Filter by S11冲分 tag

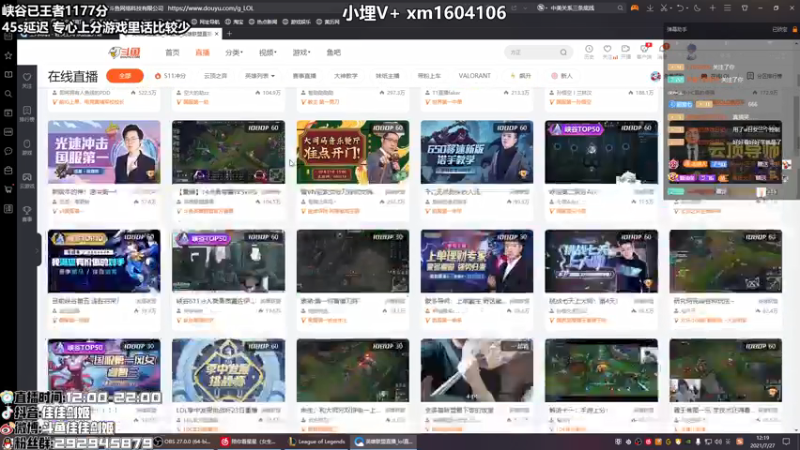(170, 76)
